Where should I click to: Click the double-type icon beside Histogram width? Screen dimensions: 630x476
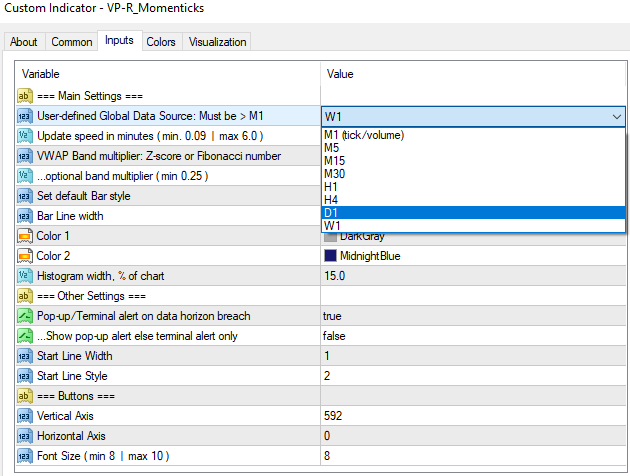pos(26,276)
